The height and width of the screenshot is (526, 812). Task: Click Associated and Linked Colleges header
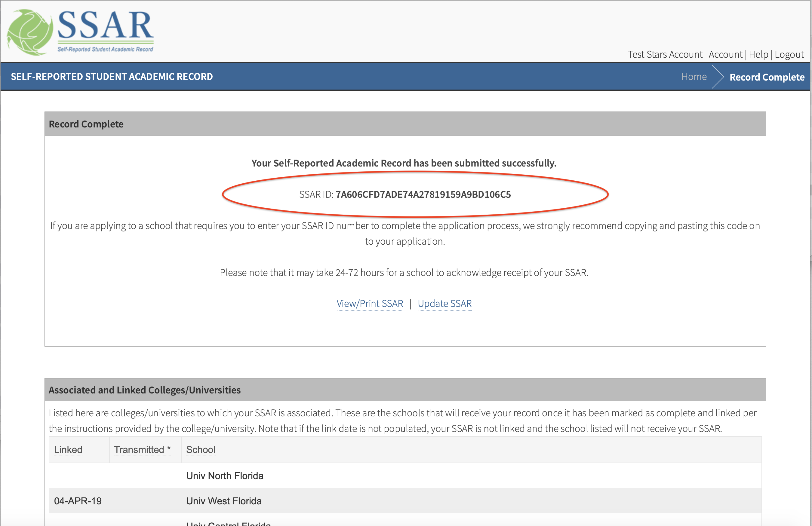tap(144, 390)
